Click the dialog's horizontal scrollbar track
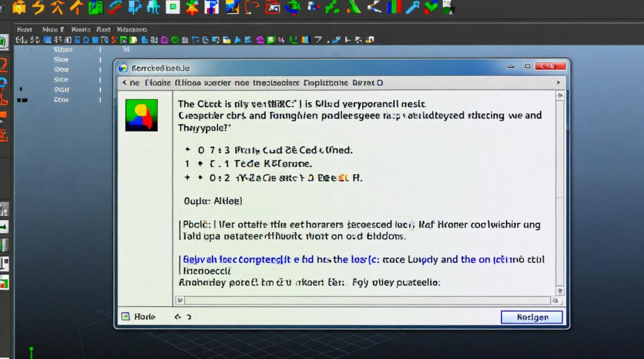644x359 pixels. tap(367, 301)
